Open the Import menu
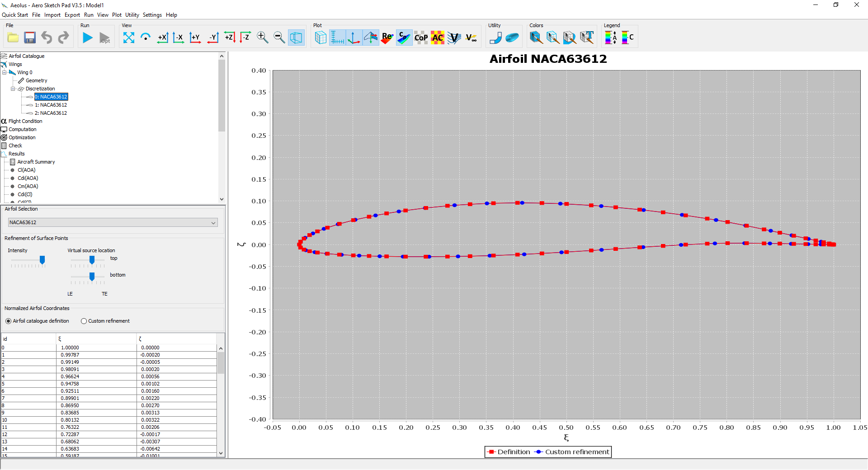The image size is (868, 470). click(52, 14)
